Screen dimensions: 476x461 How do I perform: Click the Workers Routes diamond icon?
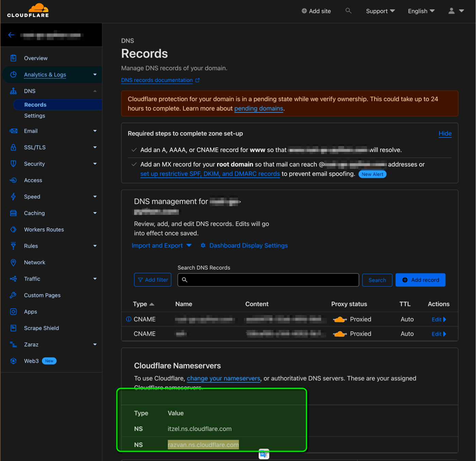pyautogui.click(x=13, y=229)
